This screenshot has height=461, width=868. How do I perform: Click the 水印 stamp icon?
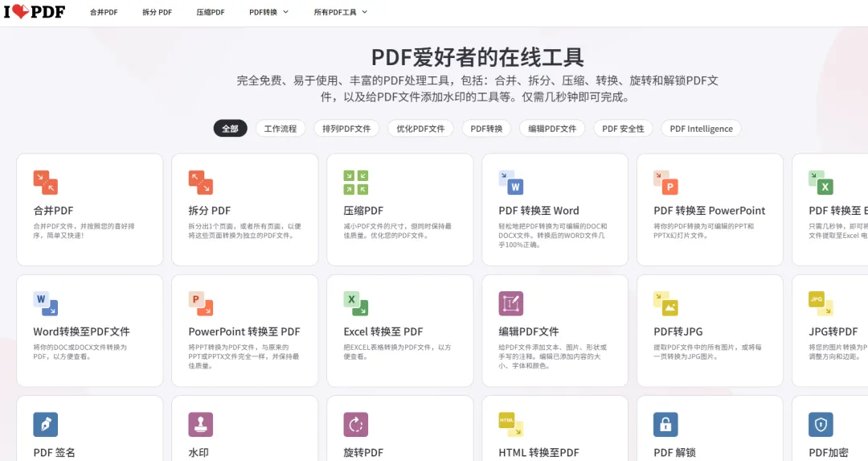point(200,425)
